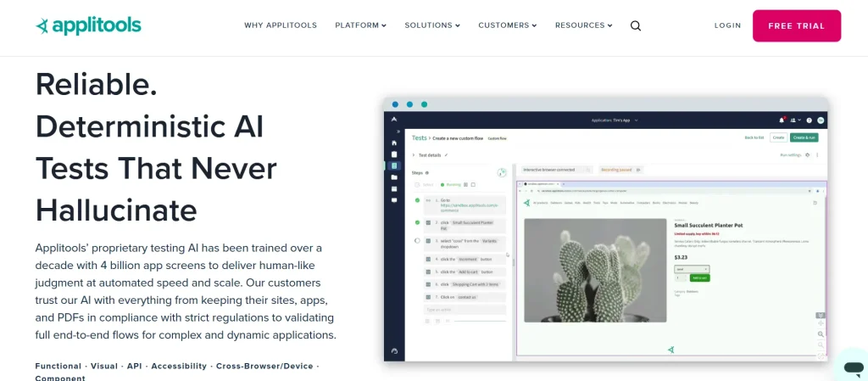This screenshot has height=381, width=868.
Task: Click folder icon in demo app sidebar
Action: click(394, 177)
